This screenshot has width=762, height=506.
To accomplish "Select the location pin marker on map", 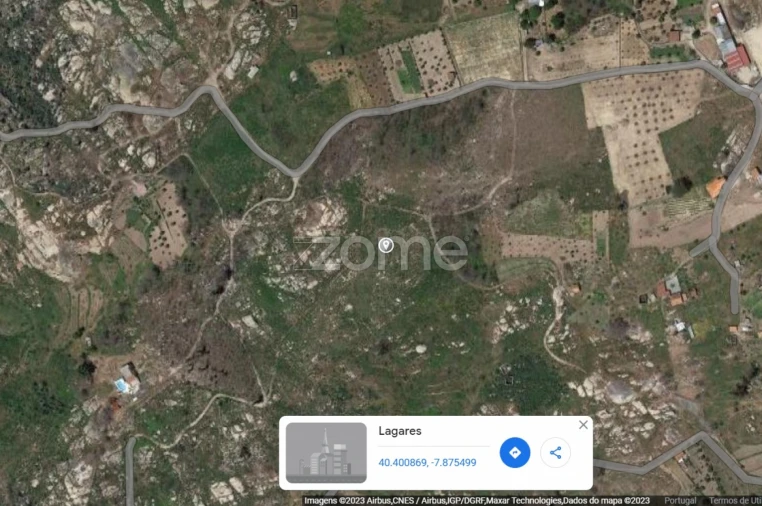I will pyautogui.click(x=386, y=245).
